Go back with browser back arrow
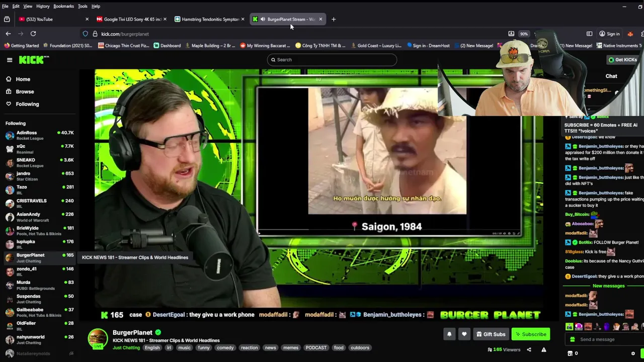This screenshot has width=644, height=362. tap(8, 34)
